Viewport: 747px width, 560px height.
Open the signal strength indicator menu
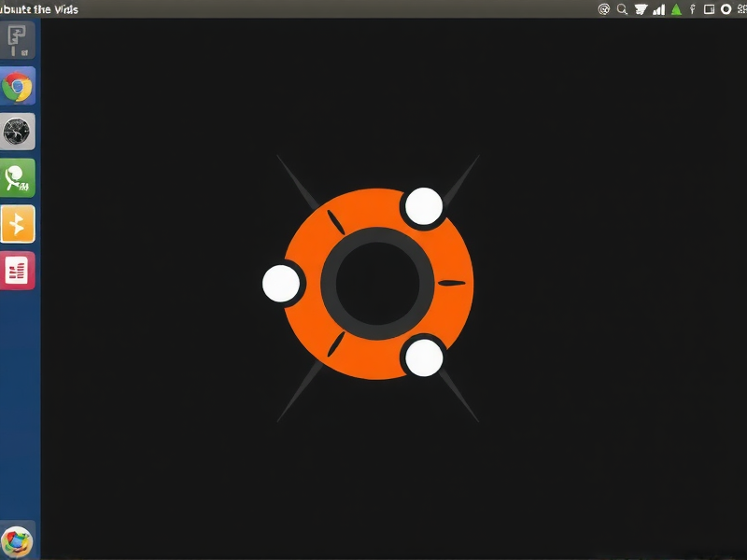[x=659, y=8]
